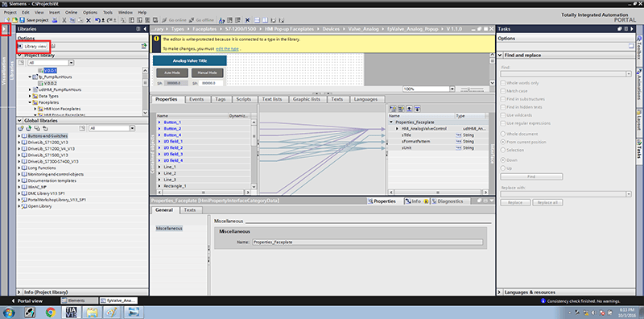
Task: Expand the Button_1 contained object
Action: (159, 122)
